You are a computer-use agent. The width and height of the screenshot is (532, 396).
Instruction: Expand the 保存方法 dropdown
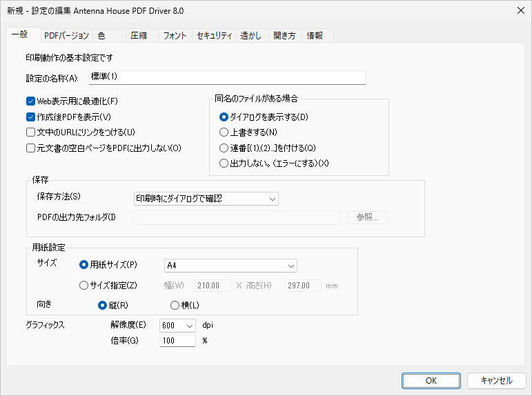pos(206,199)
